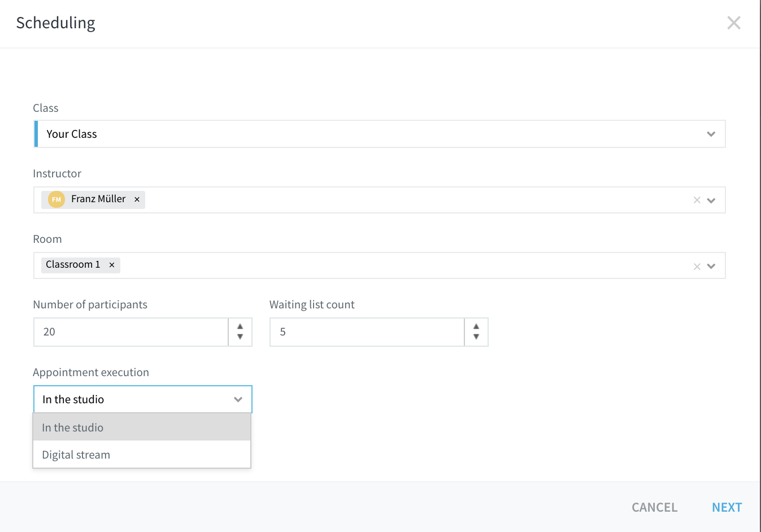Click the Classroom 1 tag text
Image resolution: width=761 pixels, height=532 pixels.
(73, 264)
